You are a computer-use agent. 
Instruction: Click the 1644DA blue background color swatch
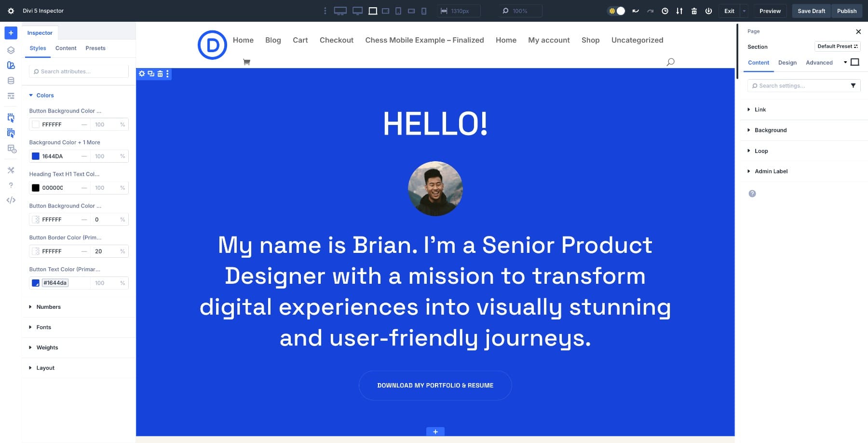(x=36, y=156)
